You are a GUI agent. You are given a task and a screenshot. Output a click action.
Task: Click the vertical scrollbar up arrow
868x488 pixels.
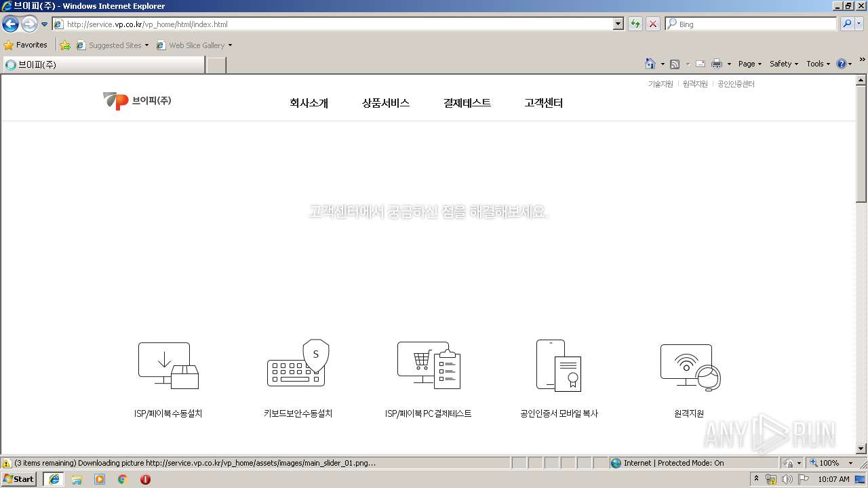tap(861, 80)
